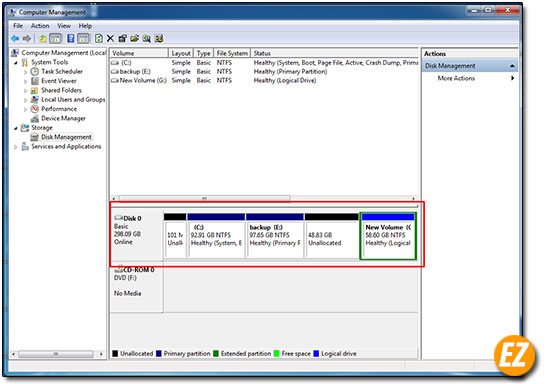Select Computer Management (Local) root node
The width and height of the screenshot is (546, 384).
(64, 53)
